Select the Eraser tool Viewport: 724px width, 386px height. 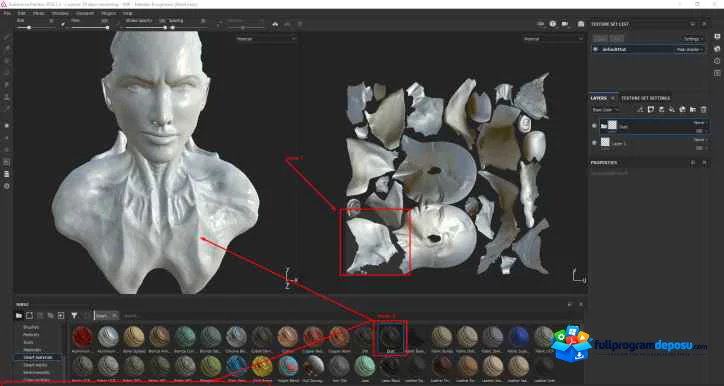coord(6,48)
